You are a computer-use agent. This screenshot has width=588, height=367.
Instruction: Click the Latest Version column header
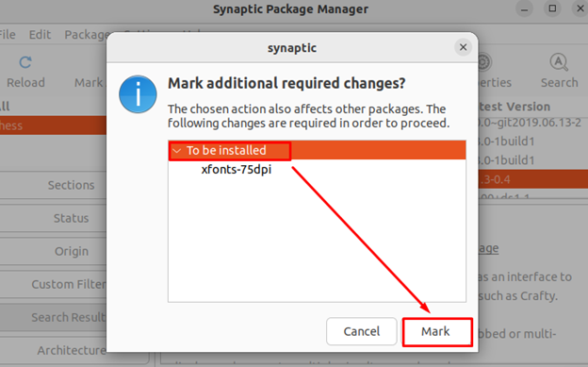514,107
